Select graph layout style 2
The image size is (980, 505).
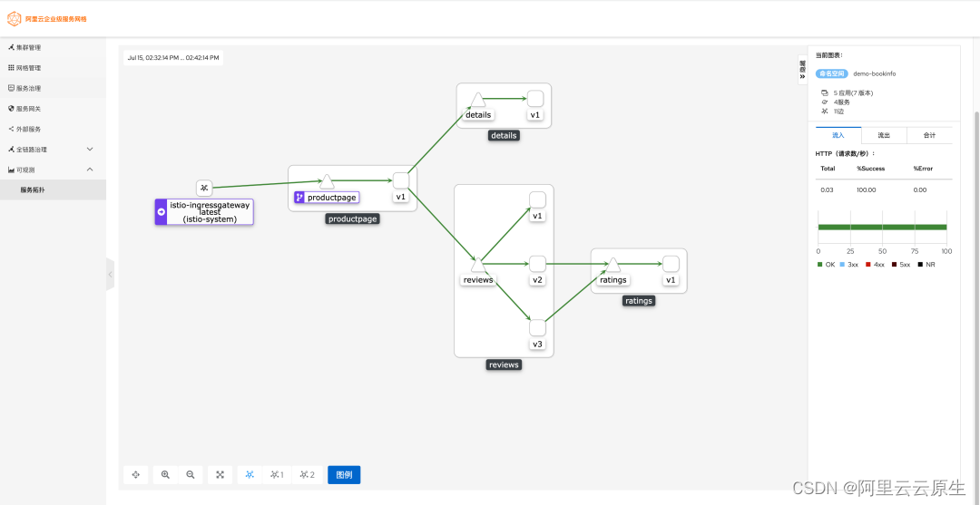[x=308, y=475]
